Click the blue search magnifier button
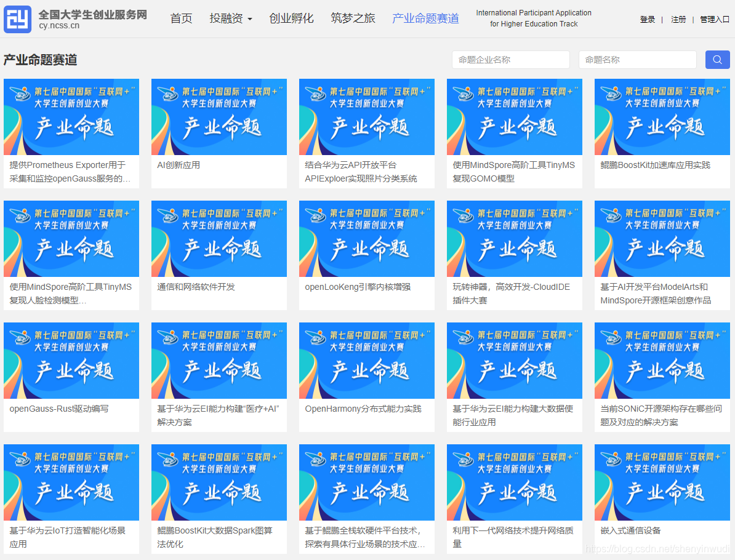This screenshot has height=560, width=735. point(717,60)
